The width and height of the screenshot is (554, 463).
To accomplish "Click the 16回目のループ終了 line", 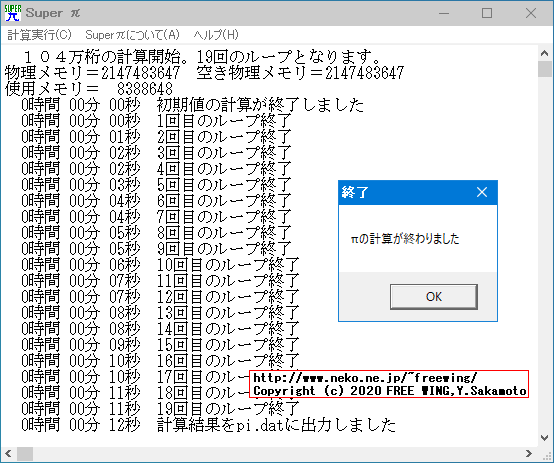I will (160, 361).
